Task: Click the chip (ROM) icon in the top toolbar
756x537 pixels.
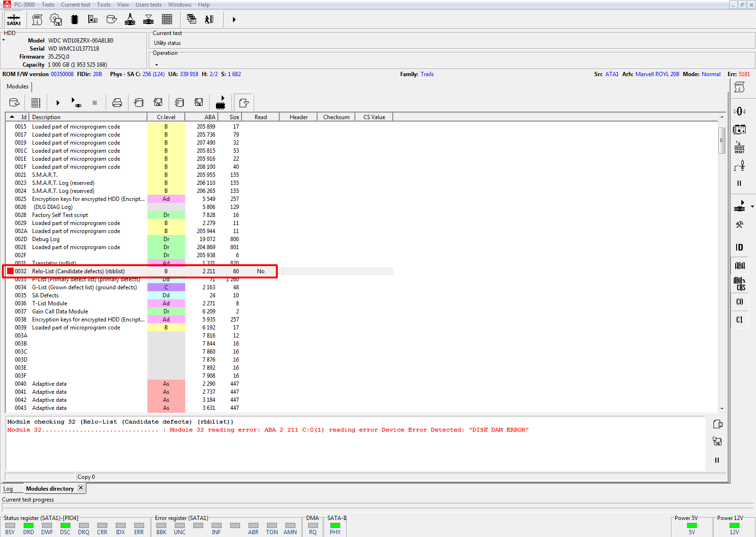Action: click(74, 19)
